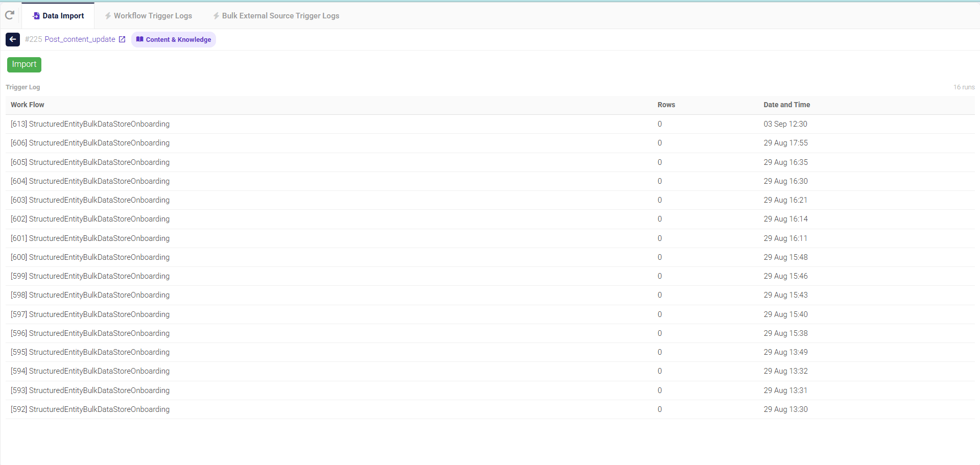Go back using the arrow button
The height and width of the screenshot is (465, 980).
pyautogui.click(x=13, y=39)
